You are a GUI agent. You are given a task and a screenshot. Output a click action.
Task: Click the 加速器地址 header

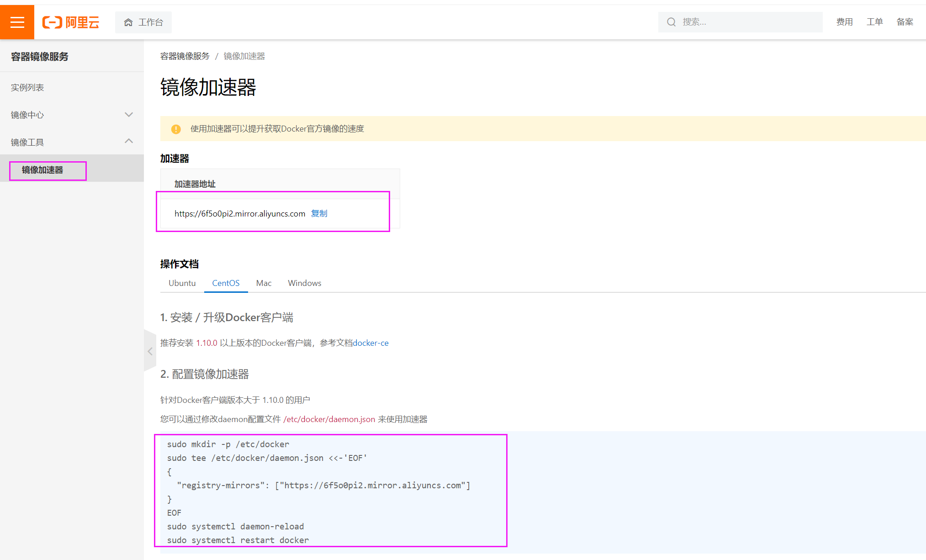tap(195, 184)
